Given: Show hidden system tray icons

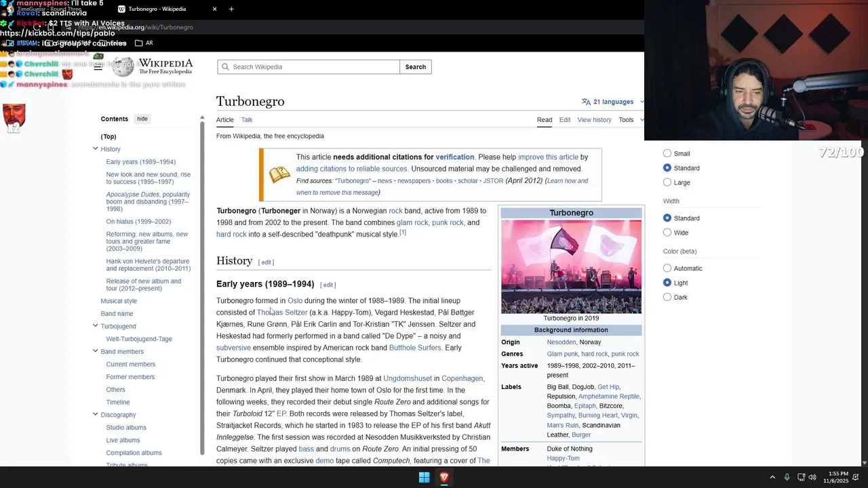Looking at the screenshot, I should tap(772, 477).
